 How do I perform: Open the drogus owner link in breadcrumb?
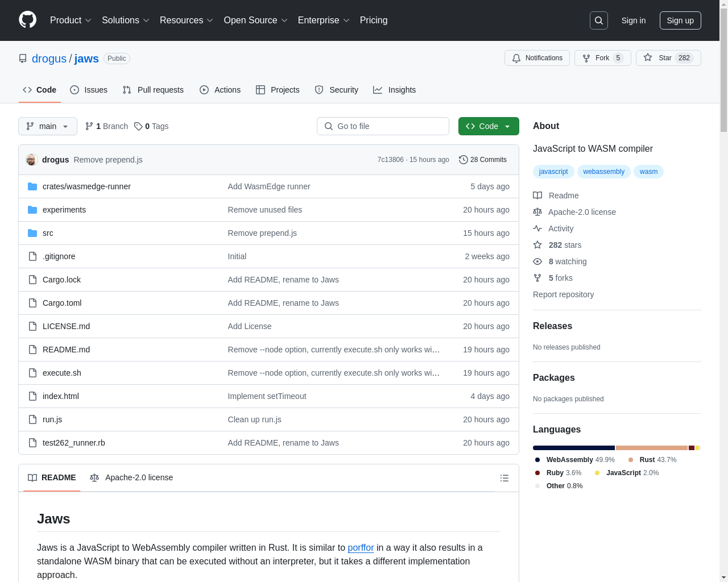(x=49, y=59)
